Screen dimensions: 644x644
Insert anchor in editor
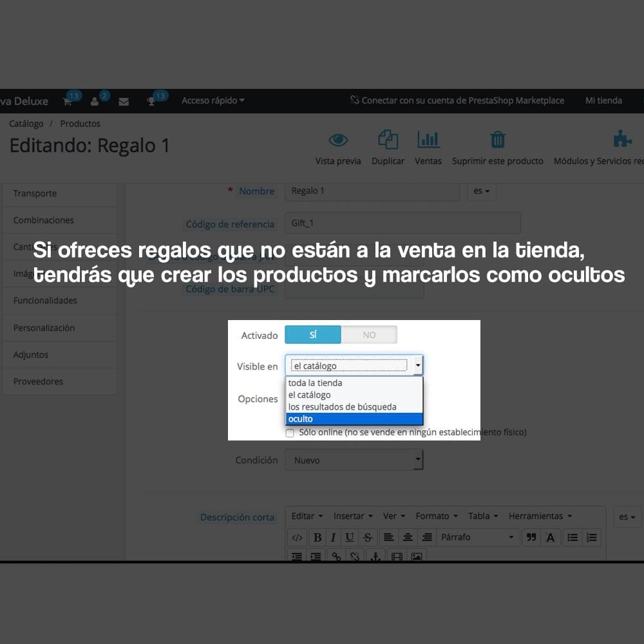coord(375,556)
